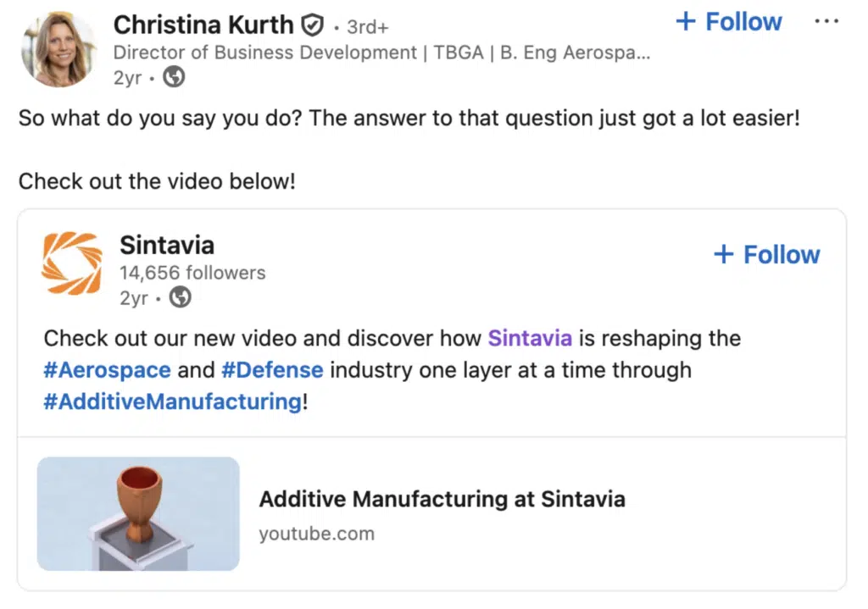Image resolution: width=868 pixels, height=609 pixels.
Task: Click the verified badge next to Christina Kurth
Action: click(x=312, y=25)
